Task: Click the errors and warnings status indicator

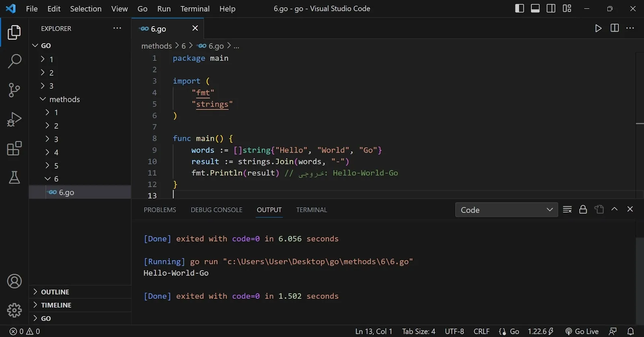Action: click(x=25, y=331)
